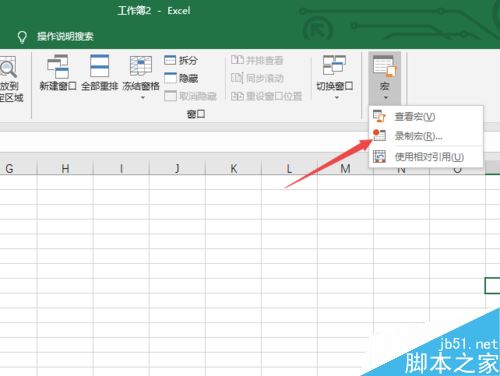Screen dimensions: 500x376
Task: Select column H header
Action: [65, 168]
